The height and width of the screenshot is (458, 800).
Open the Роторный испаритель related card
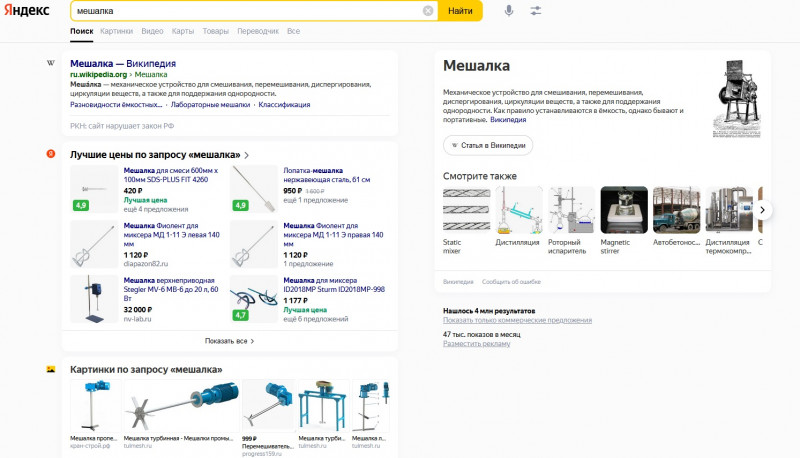pyautogui.click(x=571, y=220)
